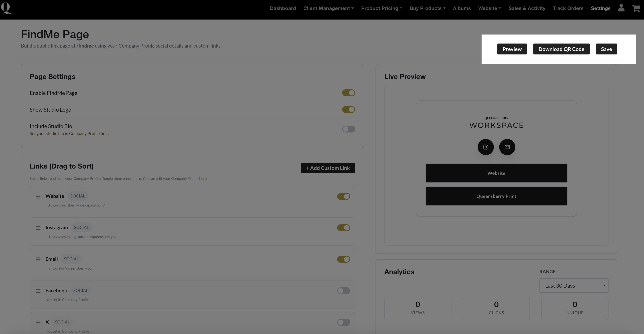
Task: Expand the Product Pricing dropdown menu
Action: [x=381, y=8]
